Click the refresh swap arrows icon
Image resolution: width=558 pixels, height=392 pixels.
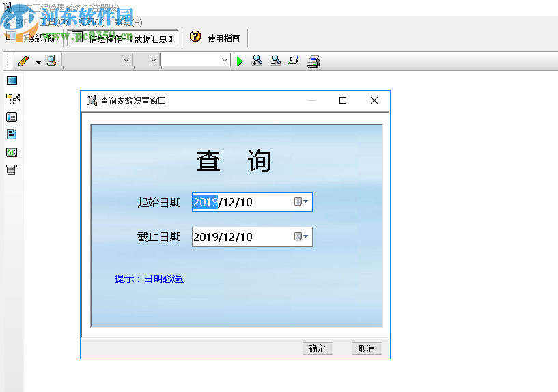pos(294,61)
